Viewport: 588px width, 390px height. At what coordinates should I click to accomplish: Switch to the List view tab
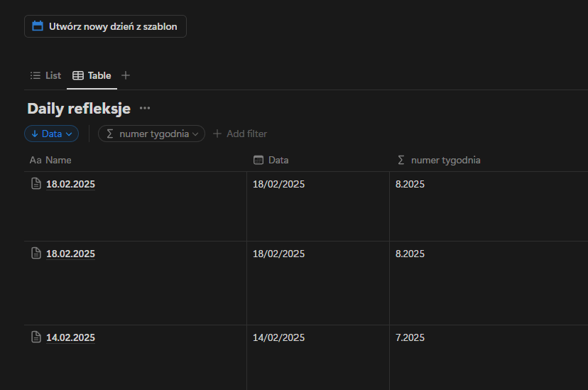point(45,75)
